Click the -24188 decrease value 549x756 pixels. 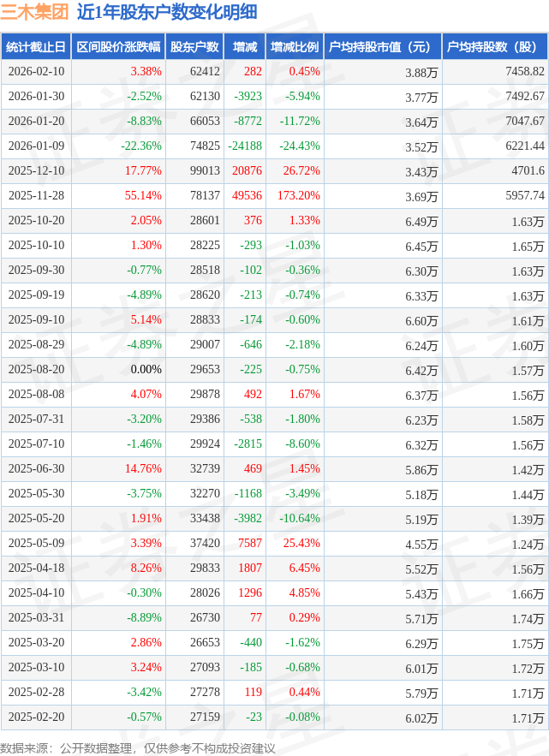(x=245, y=146)
